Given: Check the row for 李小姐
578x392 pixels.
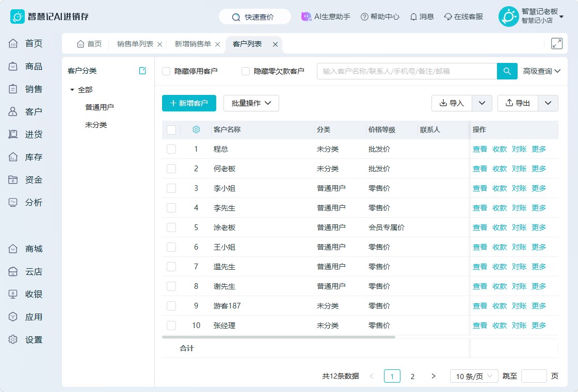Looking at the screenshot, I should (x=171, y=188).
